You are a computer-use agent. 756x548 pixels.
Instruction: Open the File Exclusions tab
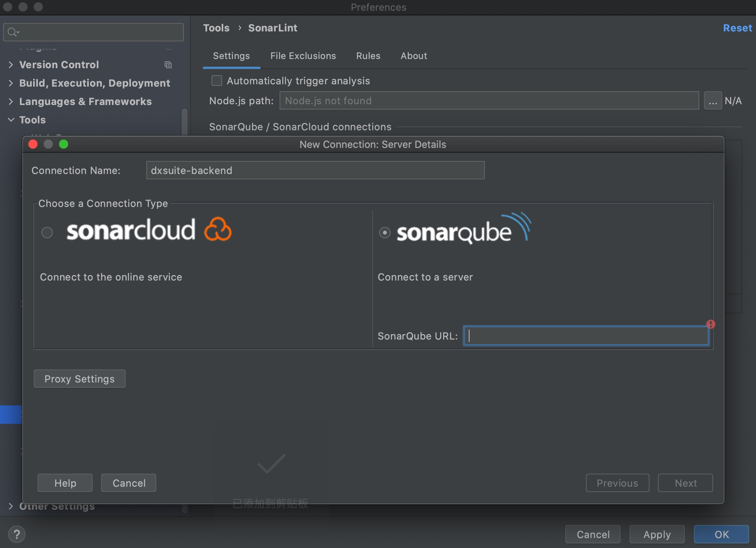pyautogui.click(x=303, y=56)
